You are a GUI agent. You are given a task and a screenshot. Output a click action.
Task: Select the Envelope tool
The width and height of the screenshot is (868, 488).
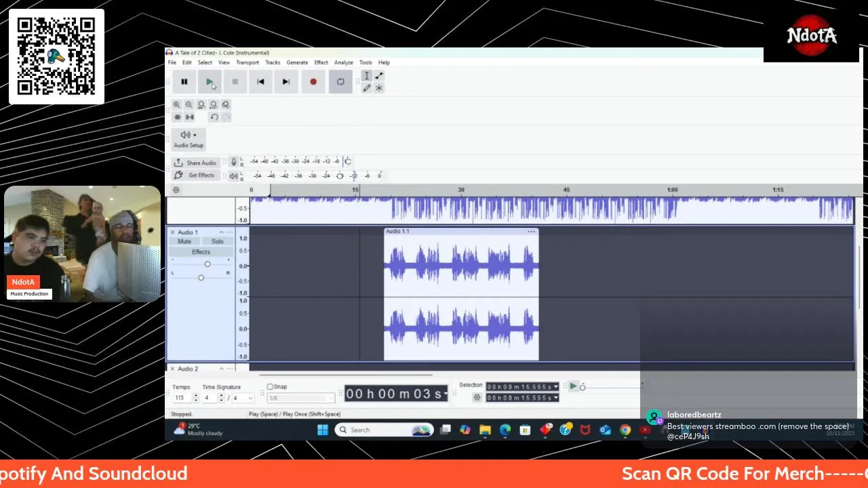click(379, 76)
